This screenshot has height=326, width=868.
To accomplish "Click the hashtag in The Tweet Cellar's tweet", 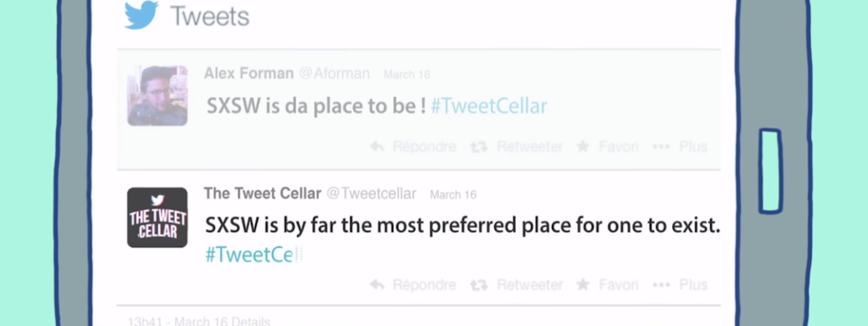I will click(249, 254).
